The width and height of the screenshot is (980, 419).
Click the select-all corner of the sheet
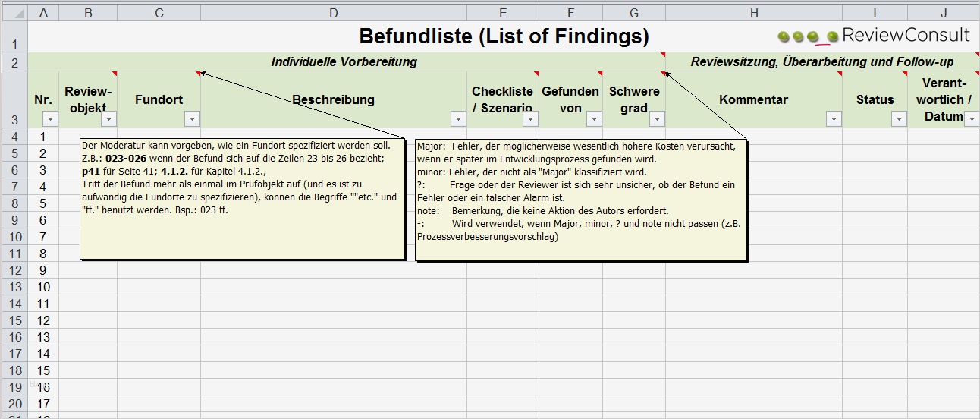tap(14, 13)
